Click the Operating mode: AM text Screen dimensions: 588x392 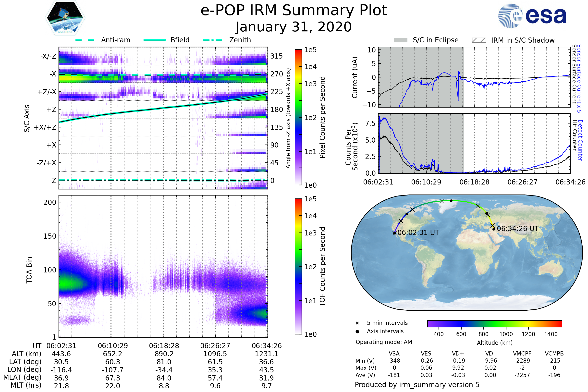pos(384,342)
